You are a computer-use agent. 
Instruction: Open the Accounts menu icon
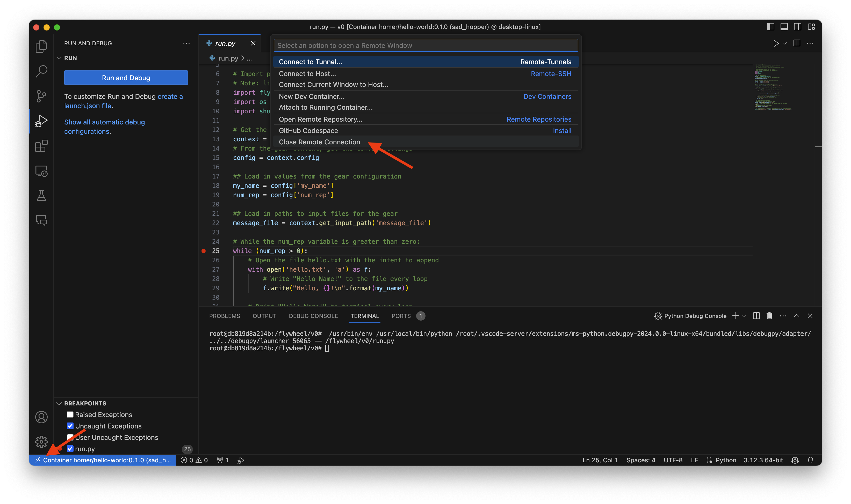pos(41,417)
